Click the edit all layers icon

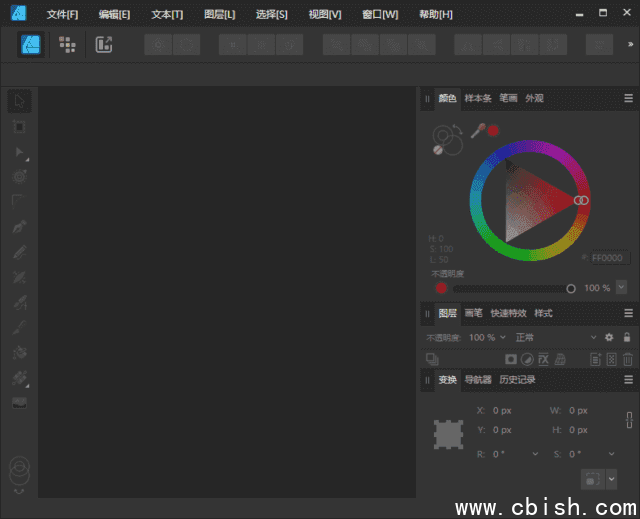coord(432,359)
